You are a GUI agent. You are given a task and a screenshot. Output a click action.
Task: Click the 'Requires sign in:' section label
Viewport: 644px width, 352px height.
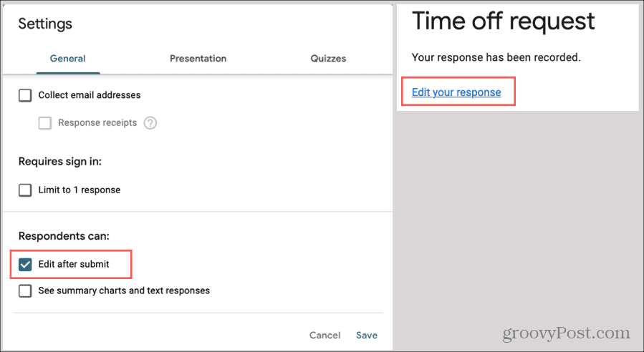click(60, 161)
